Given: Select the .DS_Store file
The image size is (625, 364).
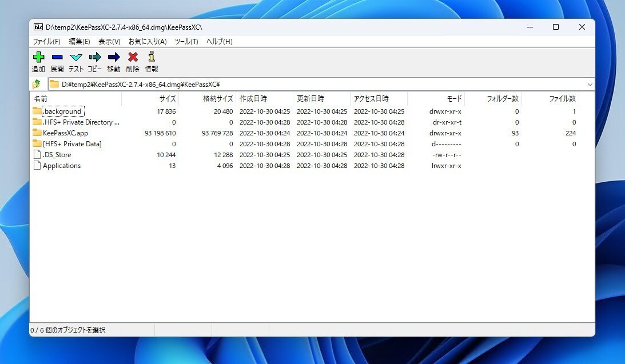Looking at the screenshot, I should [57, 154].
